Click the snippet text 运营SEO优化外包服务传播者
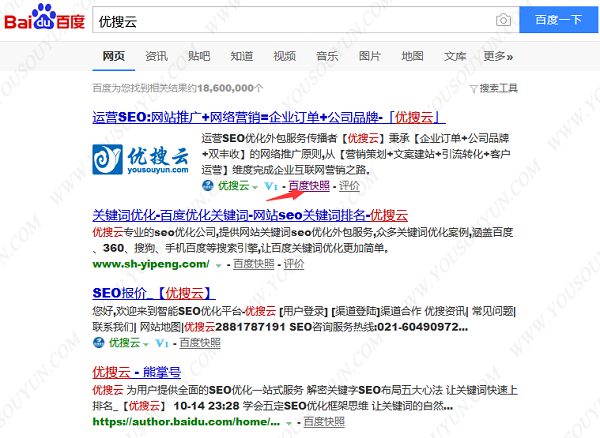Screen dimensions: 600x438 [x=269, y=138]
